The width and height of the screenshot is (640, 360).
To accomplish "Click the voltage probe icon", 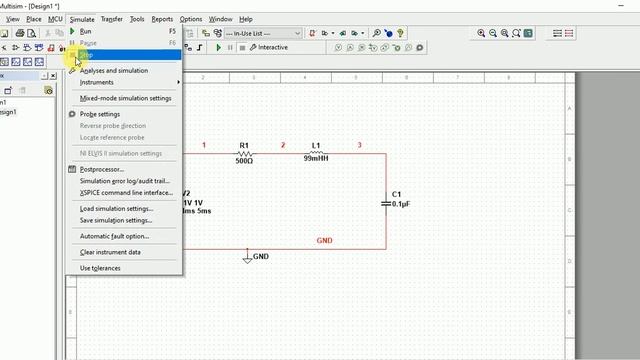I will point(338,48).
